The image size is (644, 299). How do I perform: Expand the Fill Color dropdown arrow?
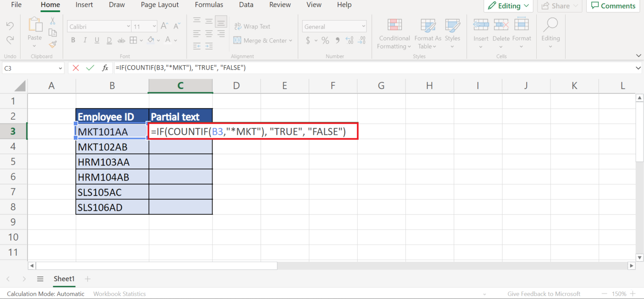pos(158,40)
